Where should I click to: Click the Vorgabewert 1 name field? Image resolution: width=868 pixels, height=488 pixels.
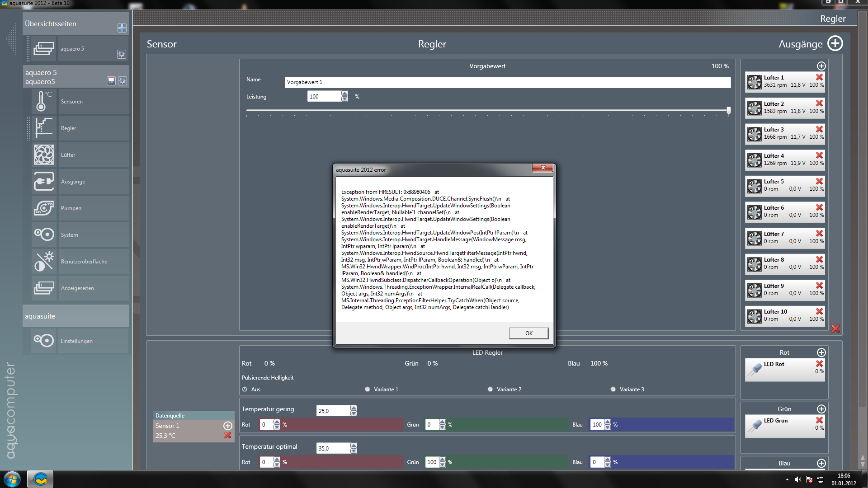click(507, 82)
